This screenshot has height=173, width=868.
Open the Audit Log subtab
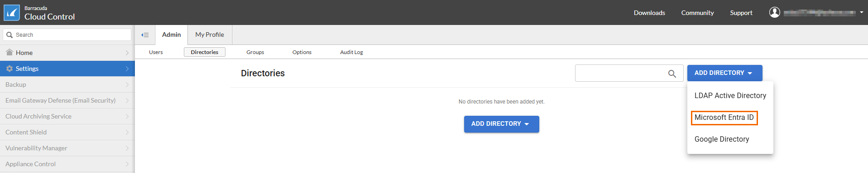click(x=351, y=52)
